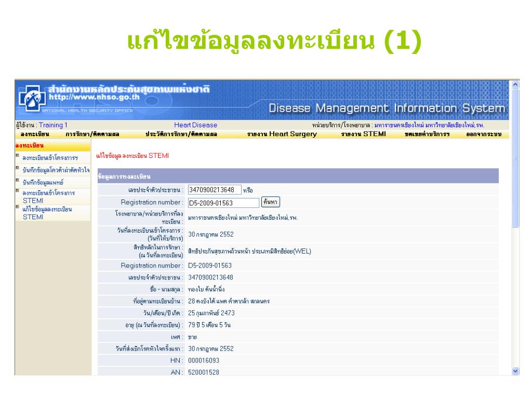Image resolution: width=532 pixels, height=399 pixels.
Task: Click the registering hospital name value in the form
Action: click(243, 218)
